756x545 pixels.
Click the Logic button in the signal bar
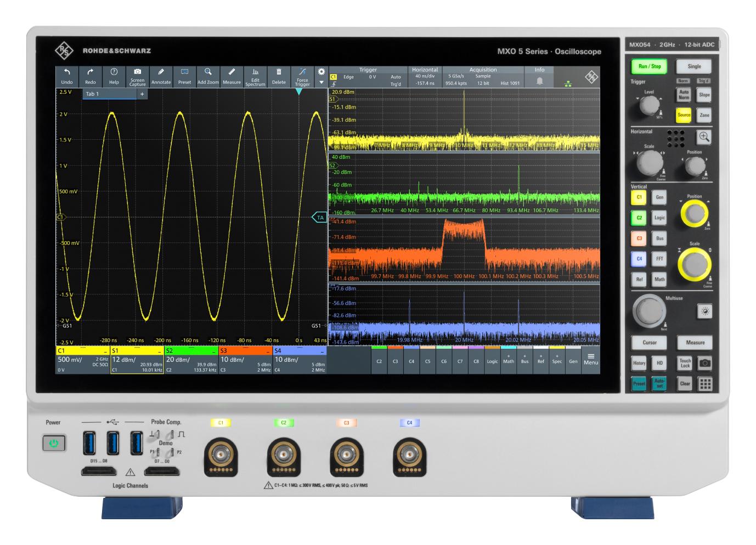pos(492,359)
